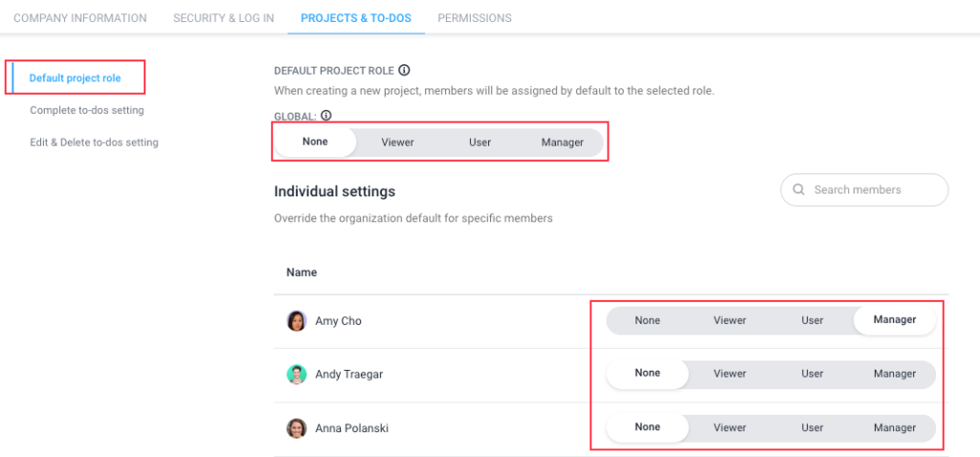This screenshot has height=457, width=980.
Task: Click the Search members field
Action: pyautogui.click(x=864, y=190)
